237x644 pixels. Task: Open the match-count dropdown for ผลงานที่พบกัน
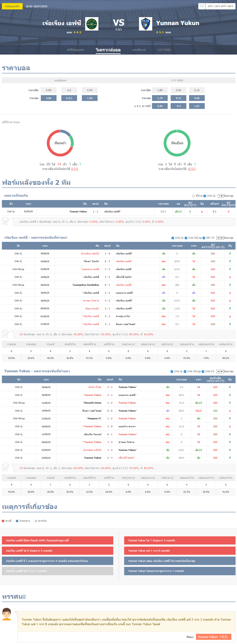(220, 196)
